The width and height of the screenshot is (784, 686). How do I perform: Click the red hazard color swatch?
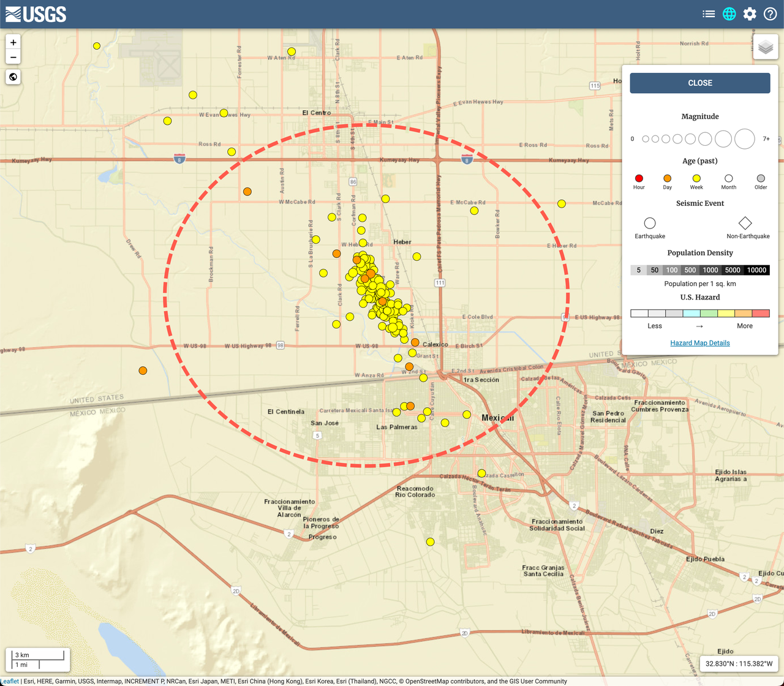[761, 313]
